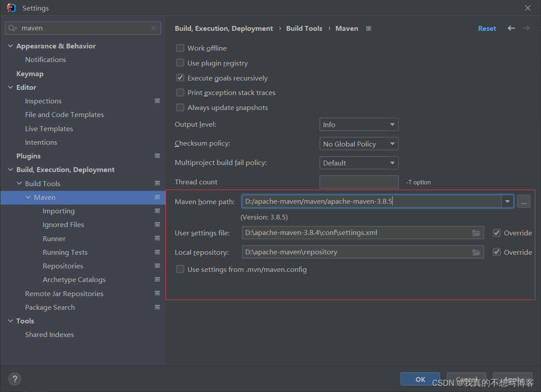The width and height of the screenshot is (541, 392).
Task: Open the Output level dropdown
Action: click(x=359, y=125)
